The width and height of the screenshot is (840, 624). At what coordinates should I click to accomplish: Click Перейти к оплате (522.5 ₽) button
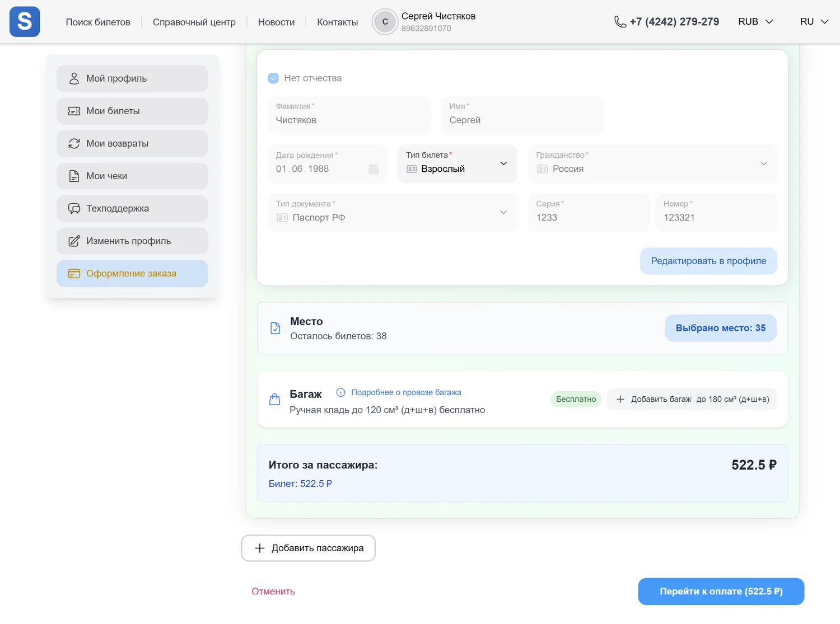coord(721,592)
